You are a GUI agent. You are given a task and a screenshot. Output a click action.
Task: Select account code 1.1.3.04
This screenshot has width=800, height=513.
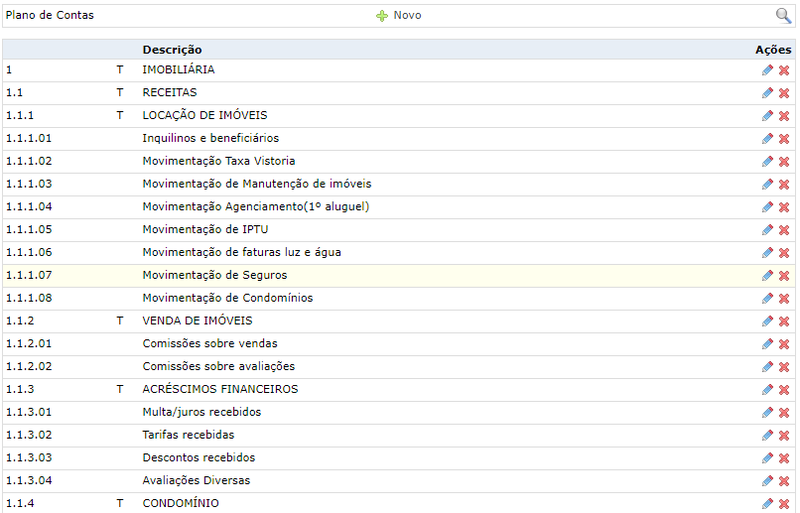tap(29, 480)
